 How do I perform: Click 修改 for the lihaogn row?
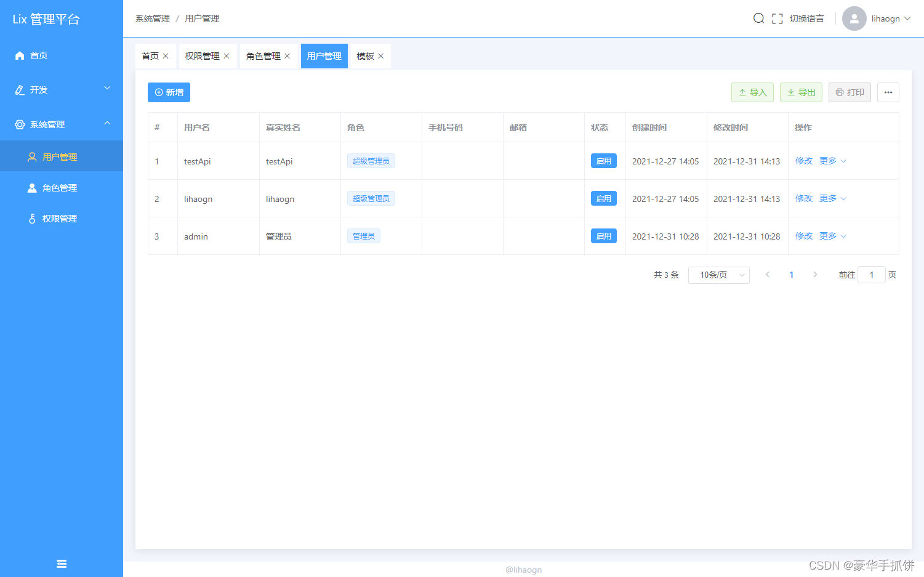click(804, 198)
